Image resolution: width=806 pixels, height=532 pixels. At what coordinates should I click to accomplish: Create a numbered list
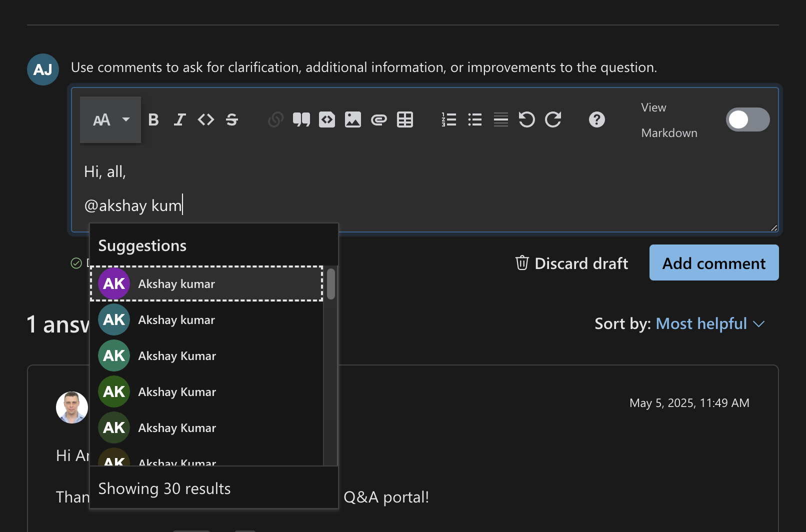(449, 120)
